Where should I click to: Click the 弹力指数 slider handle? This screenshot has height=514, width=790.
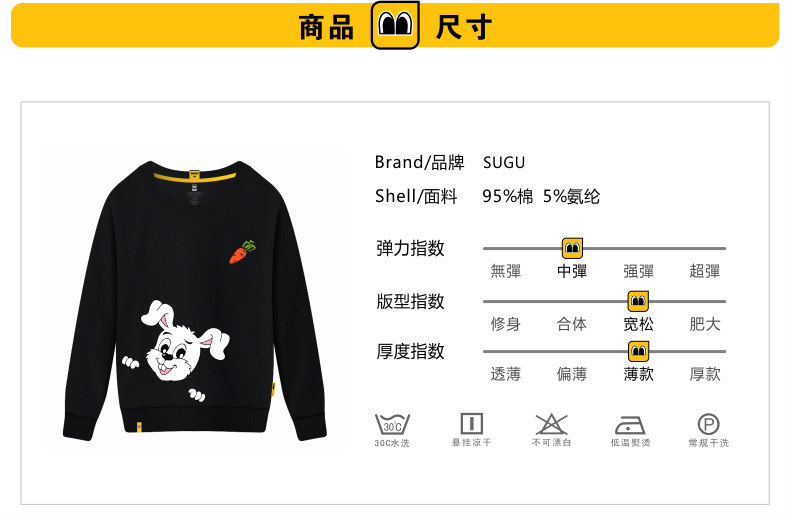(572, 248)
